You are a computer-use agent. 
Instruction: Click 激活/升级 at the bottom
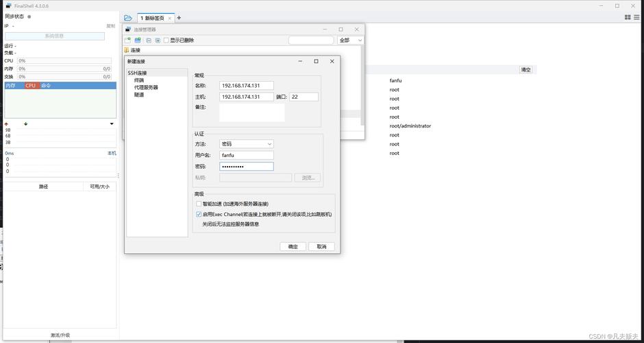60,335
